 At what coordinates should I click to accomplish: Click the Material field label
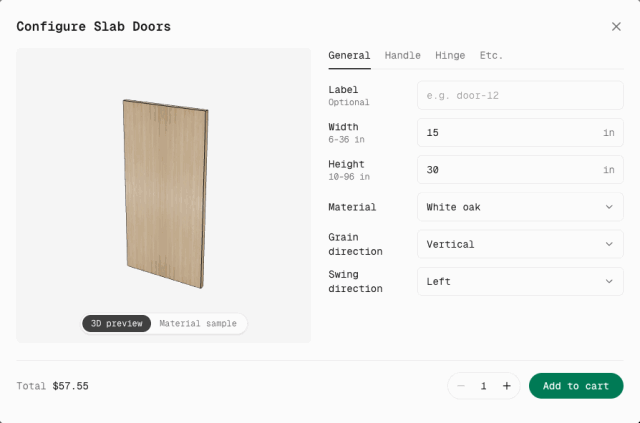352,207
